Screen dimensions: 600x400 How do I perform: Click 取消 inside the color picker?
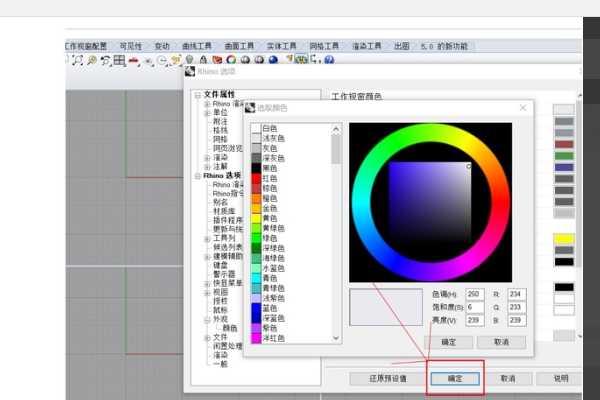click(501, 342)
